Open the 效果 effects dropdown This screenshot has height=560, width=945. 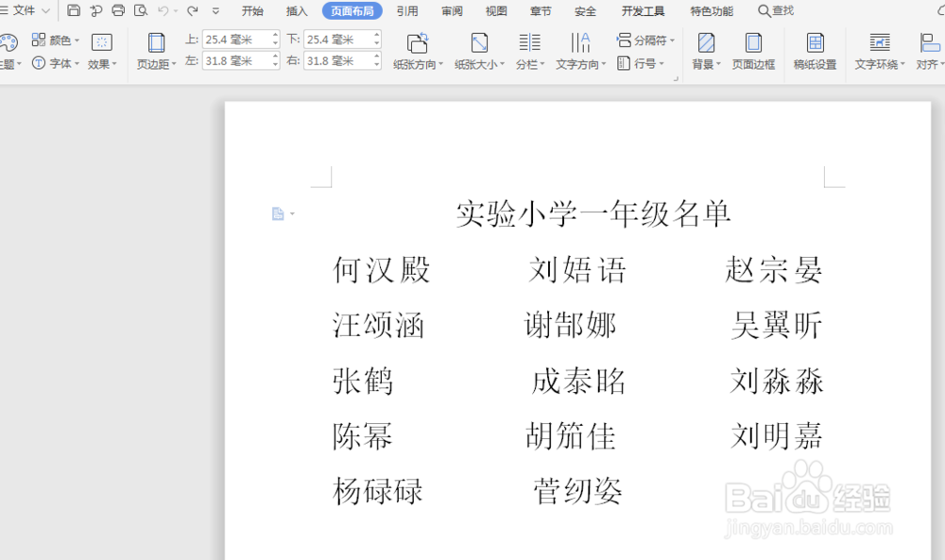pos(102,51)
